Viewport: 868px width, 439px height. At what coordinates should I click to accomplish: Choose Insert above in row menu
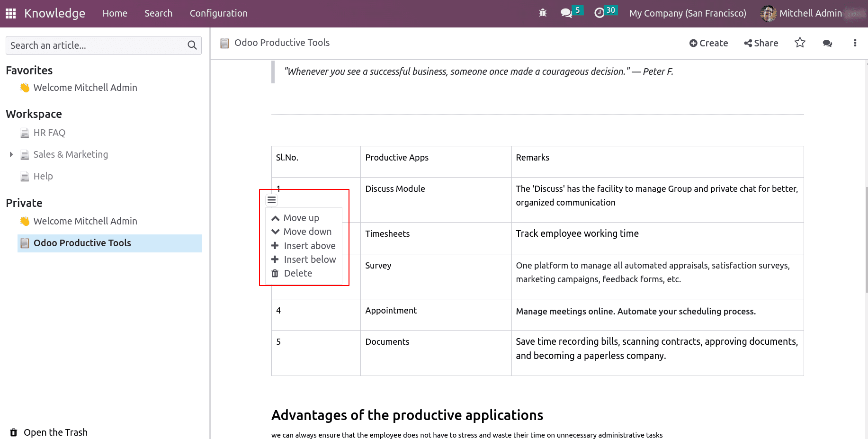[304, 246]
